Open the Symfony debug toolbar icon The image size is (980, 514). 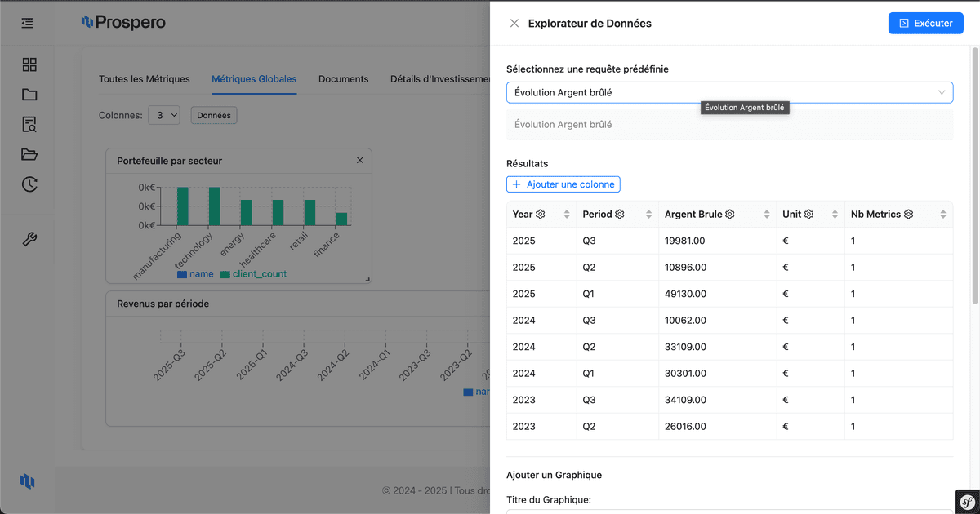(x=967, y=501)
